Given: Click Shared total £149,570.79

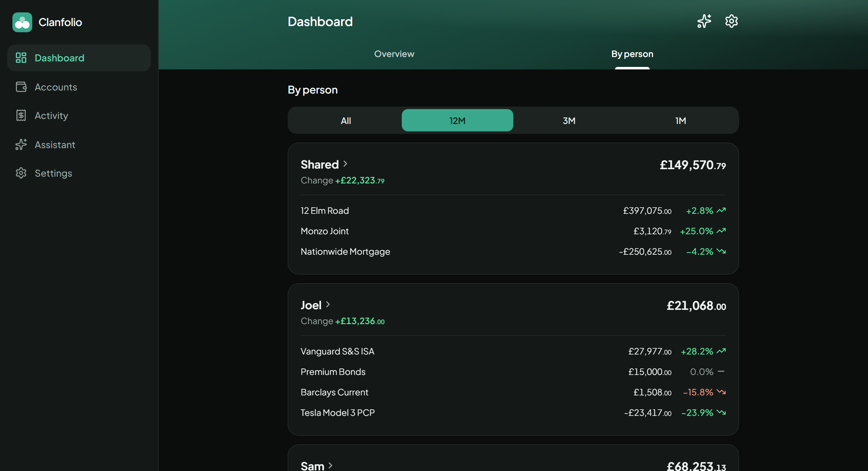Looking at the screenshot, I should (x=693, y=165).
